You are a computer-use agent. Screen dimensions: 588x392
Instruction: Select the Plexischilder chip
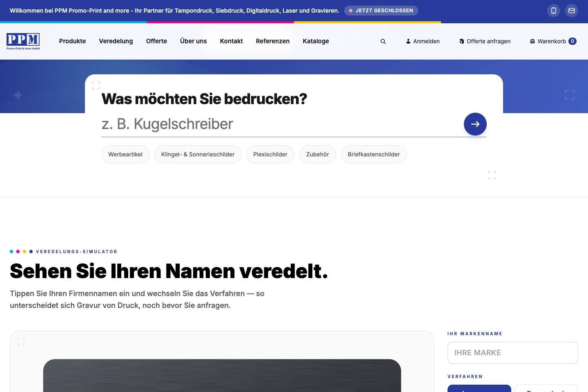tap(270, 154)
